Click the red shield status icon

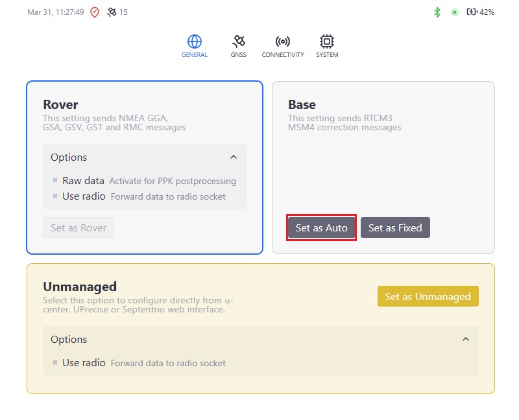click(x=95, y=12)
